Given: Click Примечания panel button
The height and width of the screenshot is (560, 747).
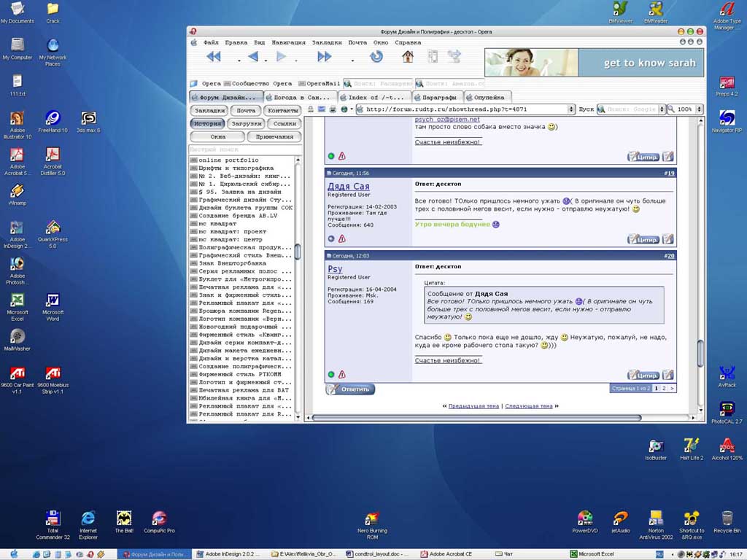Looking at the screenshot, I should click(274, 137).
